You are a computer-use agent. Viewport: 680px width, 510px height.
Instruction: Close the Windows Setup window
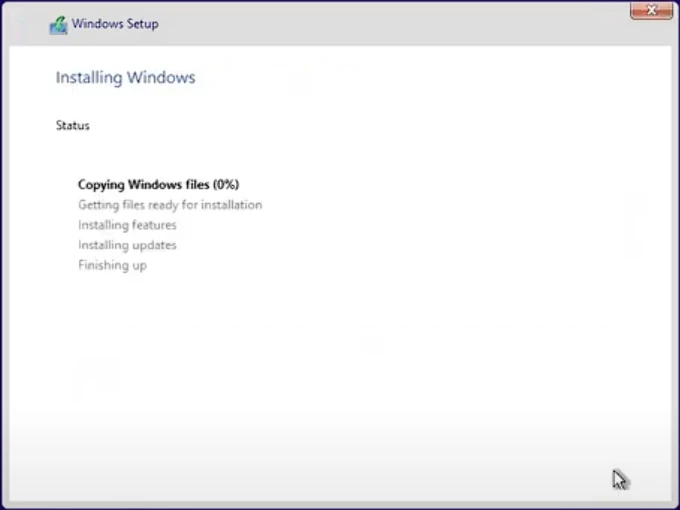point(651,10)
